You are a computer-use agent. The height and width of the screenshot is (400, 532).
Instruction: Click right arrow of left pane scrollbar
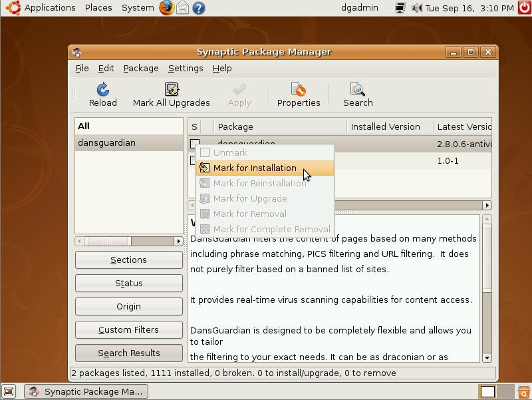pyautogui.click(x=178, y=241)
